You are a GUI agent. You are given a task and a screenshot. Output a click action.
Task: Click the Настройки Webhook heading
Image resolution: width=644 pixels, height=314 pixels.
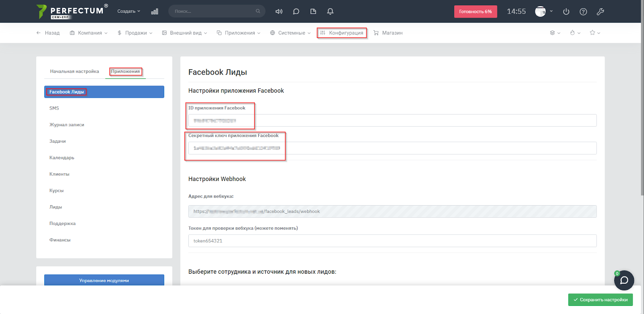point(217,179)
